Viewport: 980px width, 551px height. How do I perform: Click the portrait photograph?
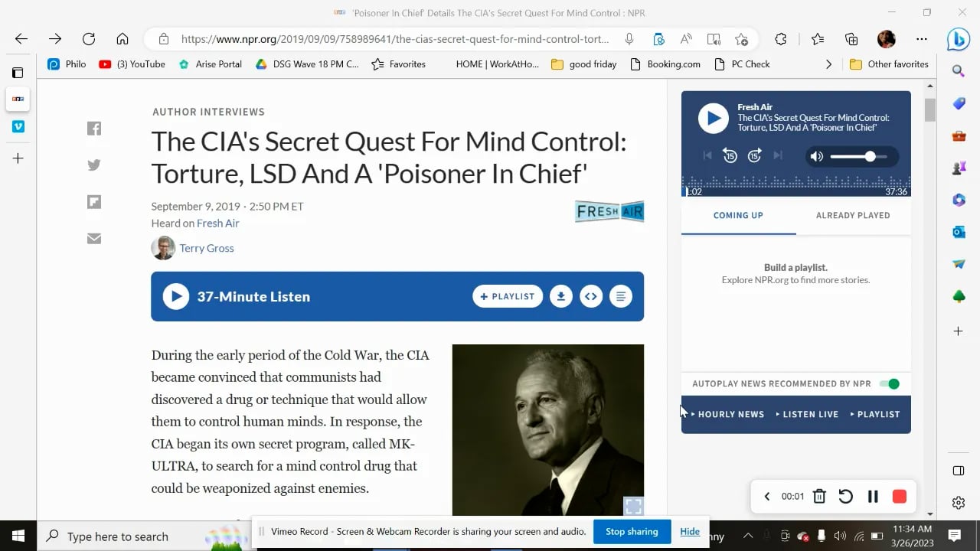(x=548, y=430)
